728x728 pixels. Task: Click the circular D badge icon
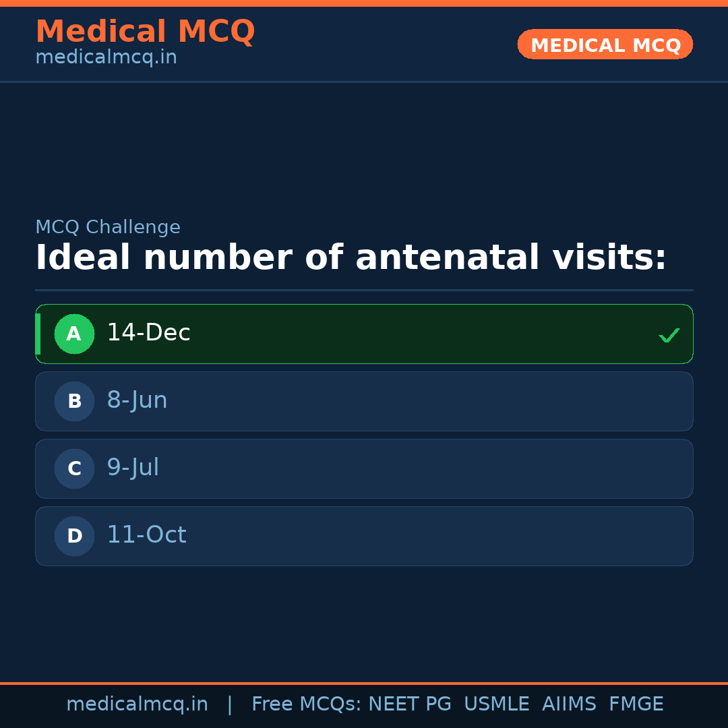(x=74, y=536)
